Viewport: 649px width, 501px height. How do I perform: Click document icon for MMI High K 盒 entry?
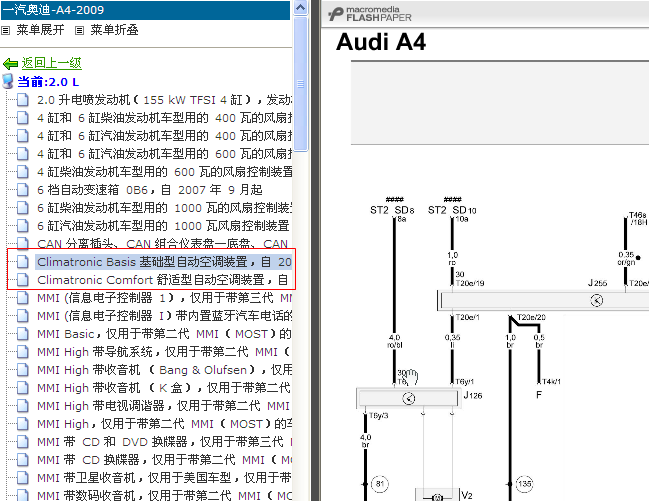(x=23, y=388)
